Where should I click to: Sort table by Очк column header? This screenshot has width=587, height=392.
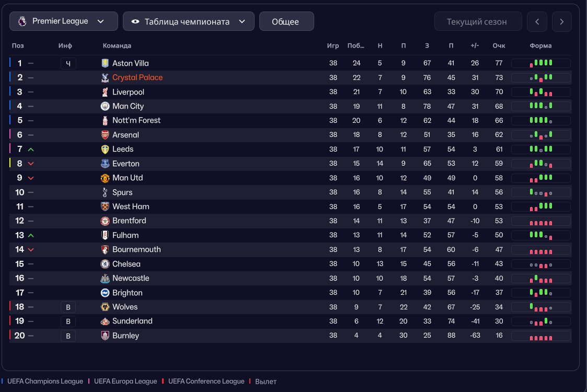click(x=499, y=46)
